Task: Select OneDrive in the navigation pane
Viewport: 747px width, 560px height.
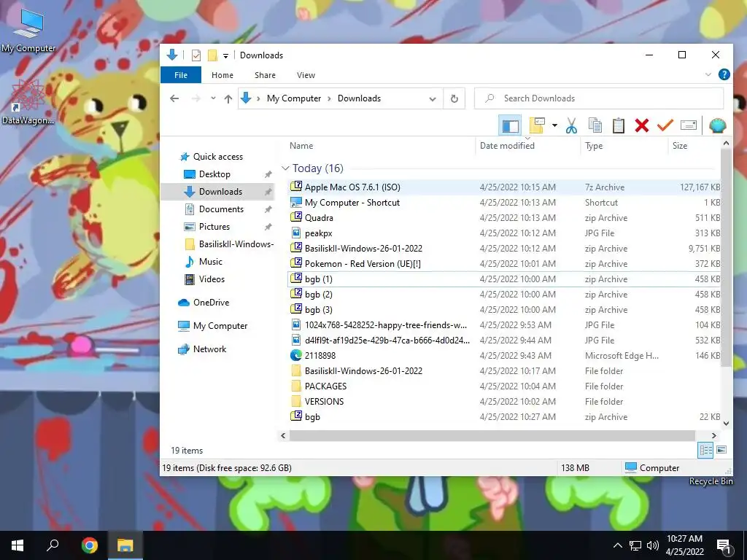Action: pos(211,303)
